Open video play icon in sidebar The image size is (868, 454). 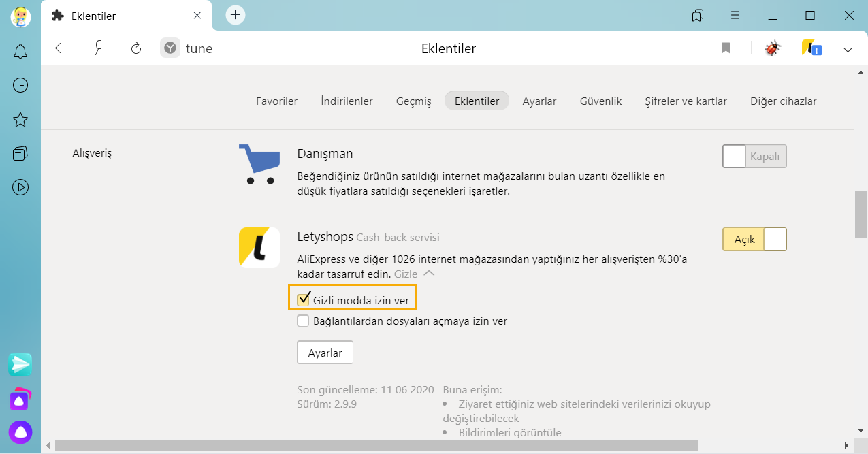[x=20, y=187]
